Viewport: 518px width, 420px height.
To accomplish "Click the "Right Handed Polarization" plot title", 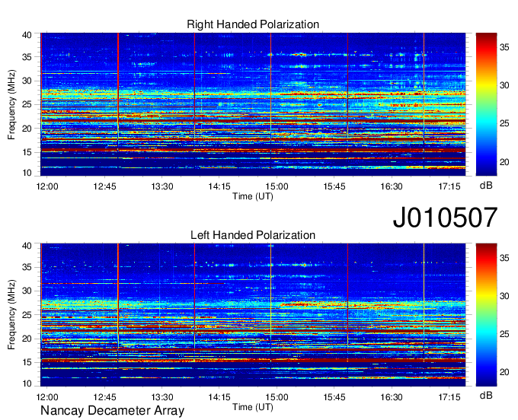I will (253, 24).
